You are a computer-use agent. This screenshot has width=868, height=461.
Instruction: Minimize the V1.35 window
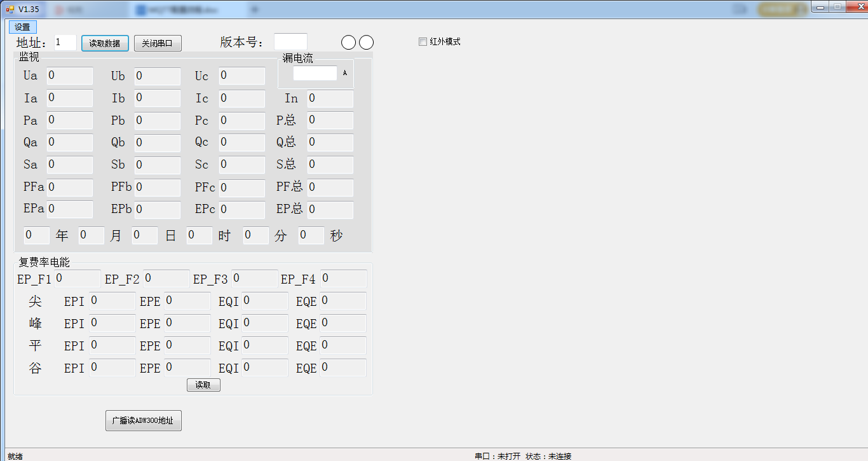coord(822,7)
